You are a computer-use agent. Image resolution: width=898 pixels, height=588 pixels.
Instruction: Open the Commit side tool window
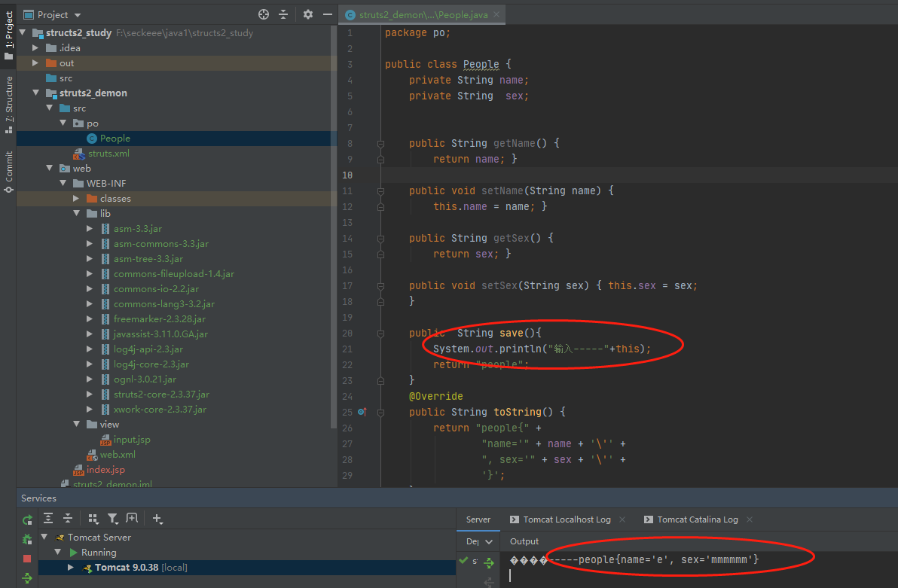(x=8, y=172)
